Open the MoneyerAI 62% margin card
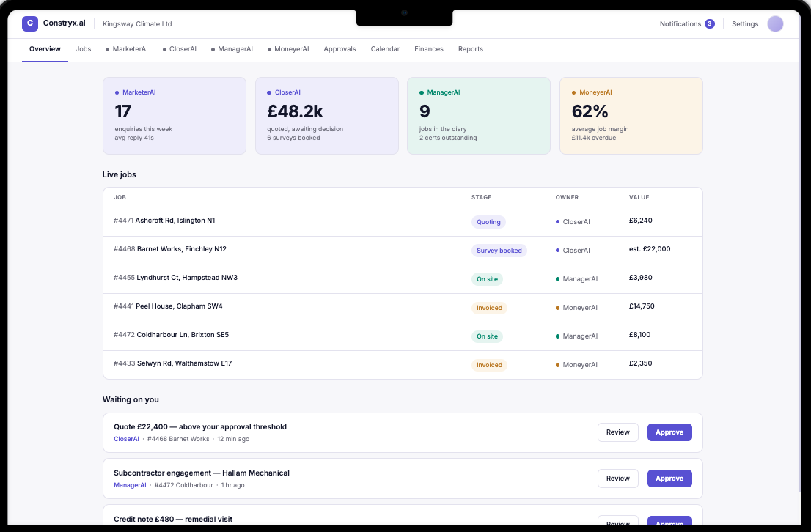This screenshot has height=532, width=811. click(631, 116)
